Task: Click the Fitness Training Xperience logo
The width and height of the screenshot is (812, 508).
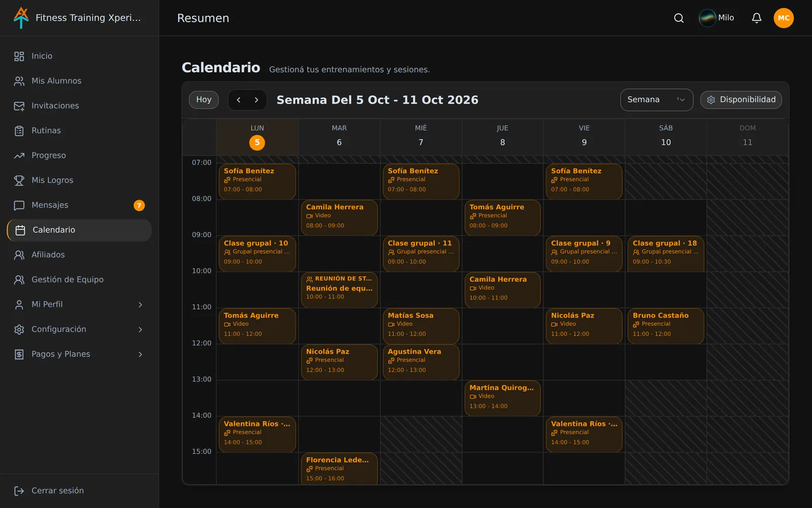Action: pyautogui.click(x=21, y=18)
